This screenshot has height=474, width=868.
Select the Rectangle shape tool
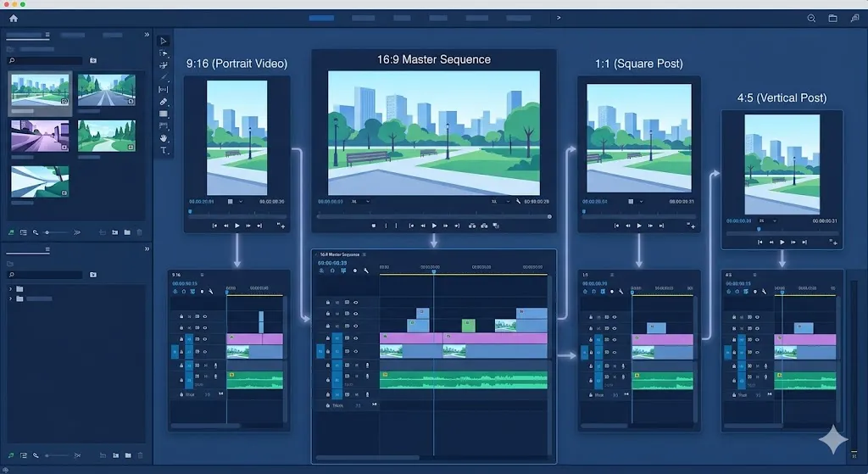pos(164,114)
